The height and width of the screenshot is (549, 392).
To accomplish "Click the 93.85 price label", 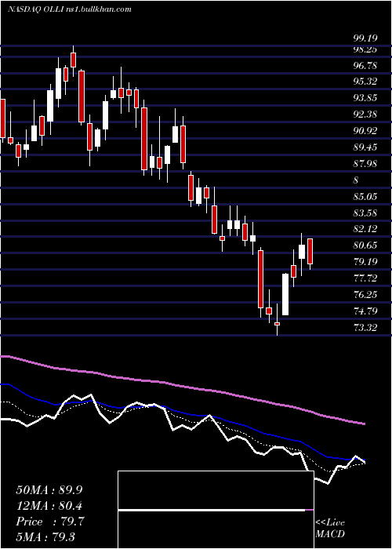I will [x=365, y=98].
